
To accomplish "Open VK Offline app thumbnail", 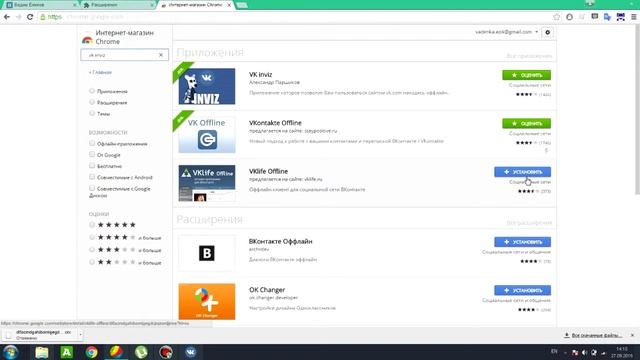I will [x=207, y=135].
